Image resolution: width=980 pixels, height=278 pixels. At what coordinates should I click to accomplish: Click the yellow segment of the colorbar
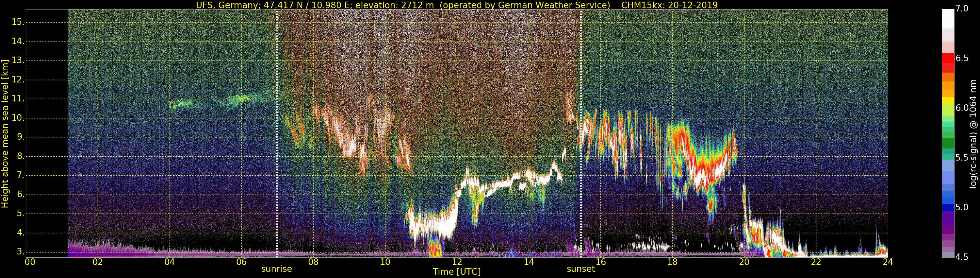tap(948, 100)
